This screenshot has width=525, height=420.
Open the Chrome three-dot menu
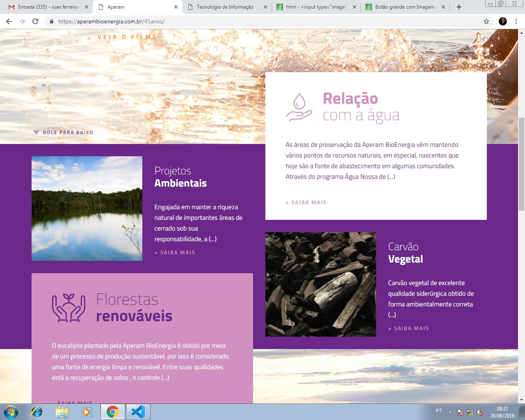point(516,21)
